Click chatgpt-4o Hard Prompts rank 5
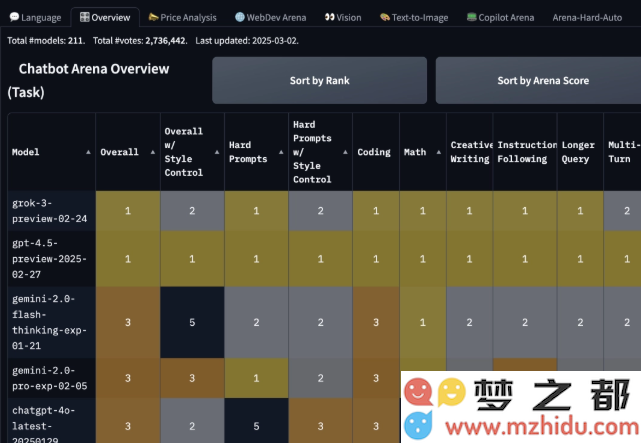 coord(256,421)
